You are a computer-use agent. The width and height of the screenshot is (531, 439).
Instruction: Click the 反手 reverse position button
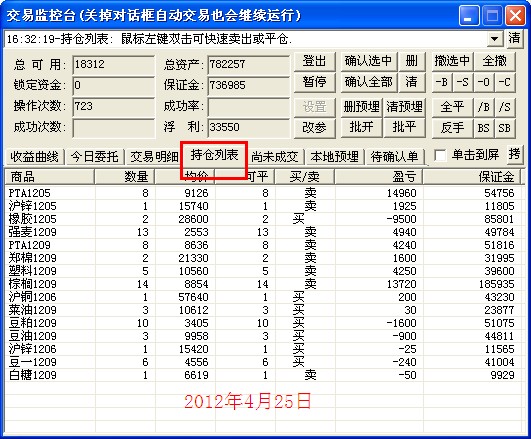[452, 128]
